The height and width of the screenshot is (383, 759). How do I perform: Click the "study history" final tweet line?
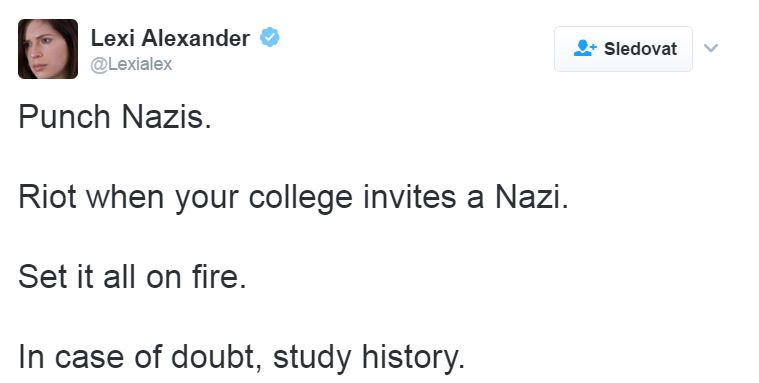click(x=242, y=358)
